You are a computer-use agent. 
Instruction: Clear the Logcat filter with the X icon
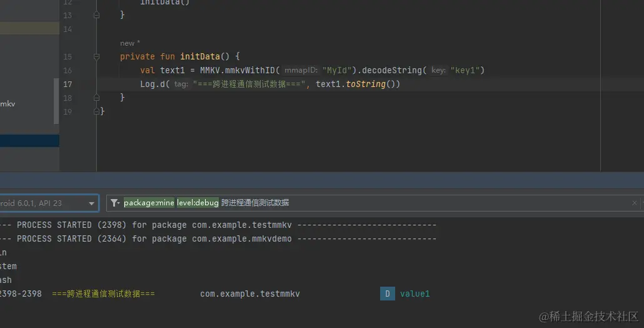634,203
